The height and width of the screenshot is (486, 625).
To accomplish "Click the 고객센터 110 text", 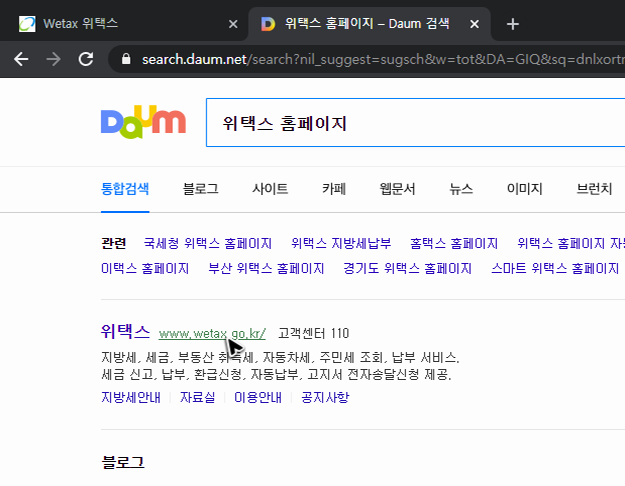I will (x=314, y=333).
